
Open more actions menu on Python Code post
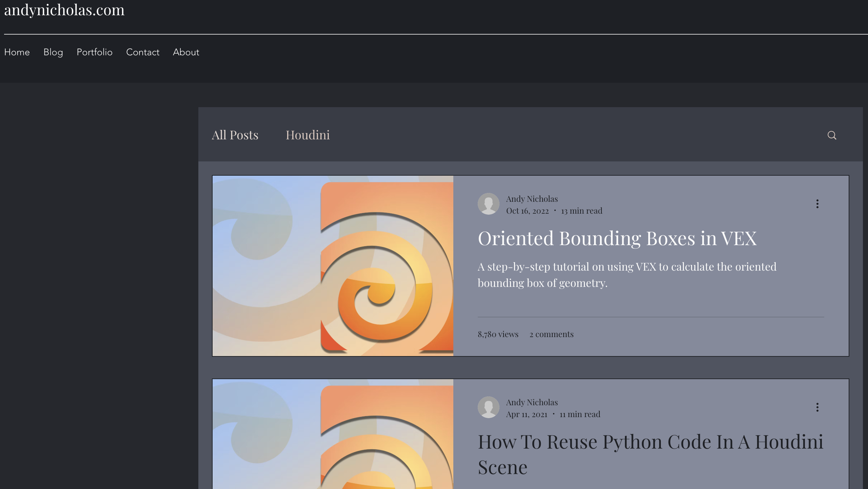pyautogui.click(x=817, y=407)
